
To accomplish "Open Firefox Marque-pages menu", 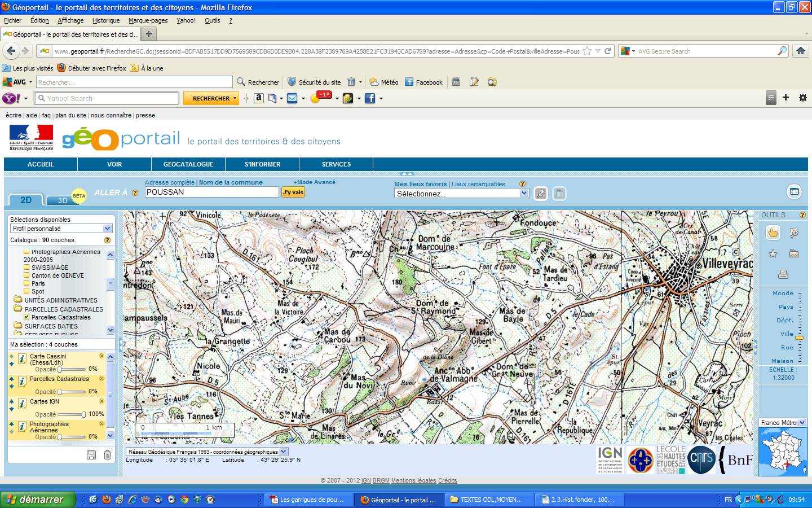I will [148, 20].
